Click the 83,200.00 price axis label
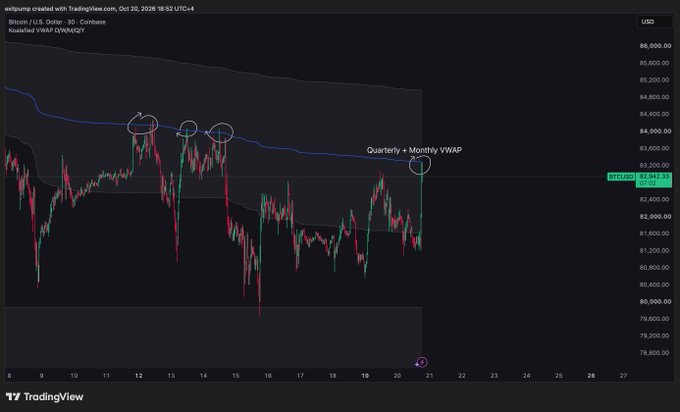 pos(655,165)
